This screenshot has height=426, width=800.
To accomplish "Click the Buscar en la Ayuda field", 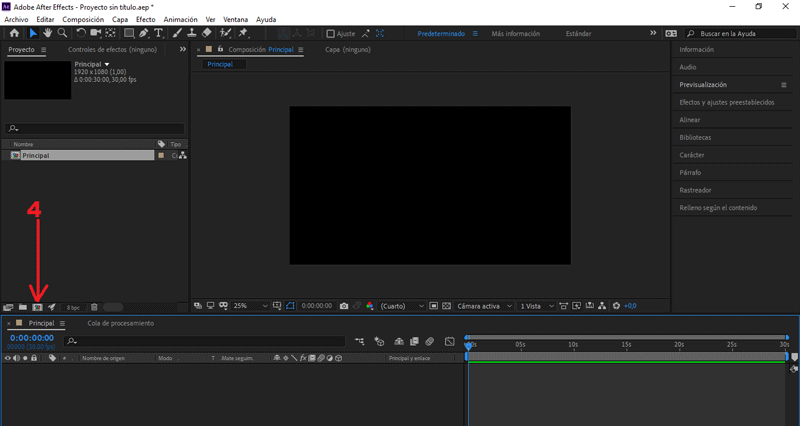I will (x=741, y=33).
